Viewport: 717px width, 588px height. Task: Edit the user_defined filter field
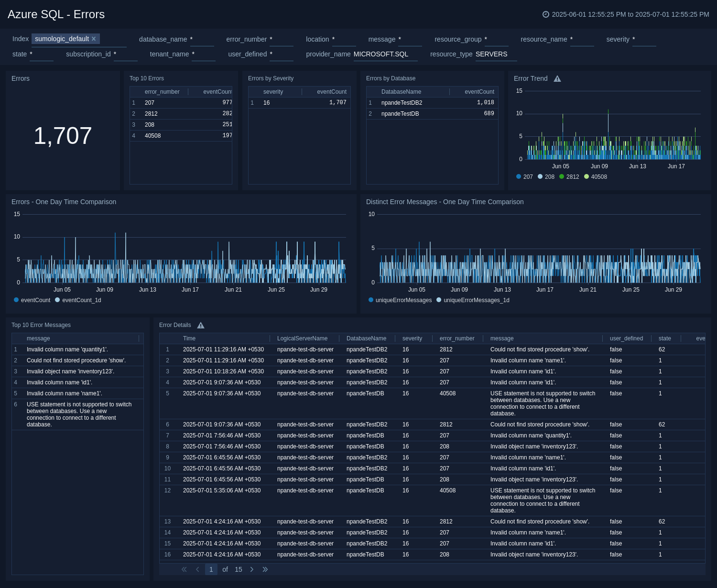point(282,54)
